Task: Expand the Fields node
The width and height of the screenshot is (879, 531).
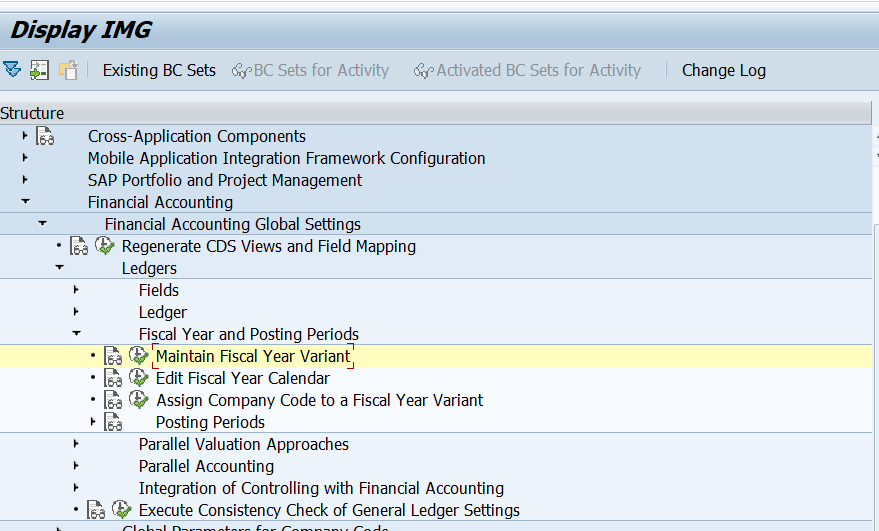Action: (76, 289)
